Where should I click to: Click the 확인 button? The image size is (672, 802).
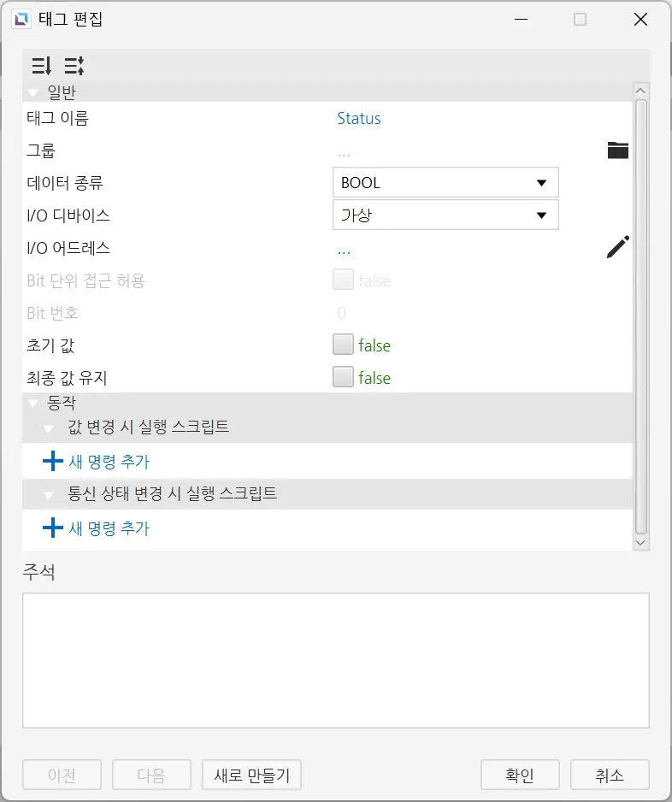pos(520,775)
